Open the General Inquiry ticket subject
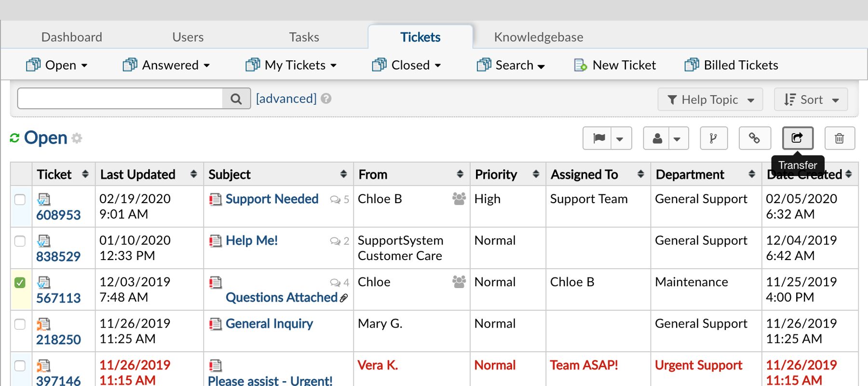868x386 pixels. [x=269, y=323]
